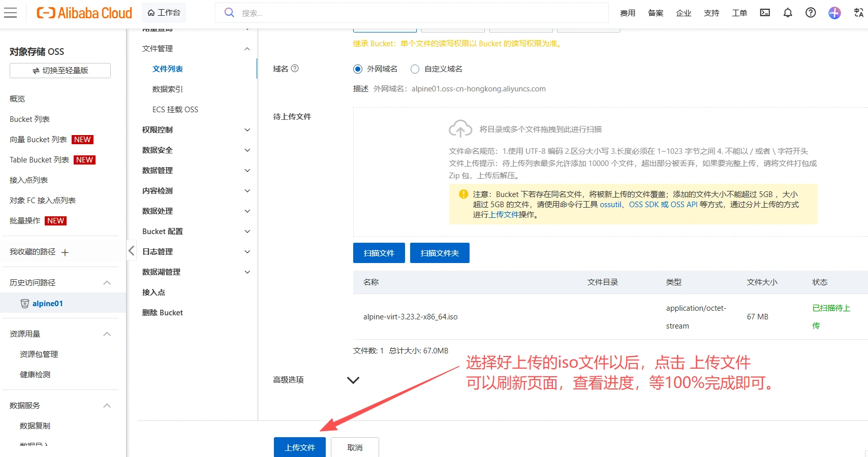Open 资源包管理
The image size is (868, 457).
tap(39, 354)
